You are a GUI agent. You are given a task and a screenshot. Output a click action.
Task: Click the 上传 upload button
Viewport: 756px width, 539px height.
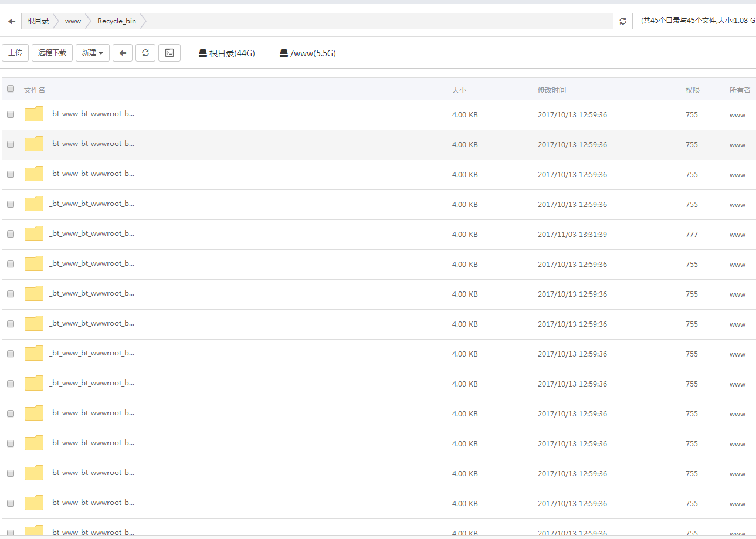(15, 53)
